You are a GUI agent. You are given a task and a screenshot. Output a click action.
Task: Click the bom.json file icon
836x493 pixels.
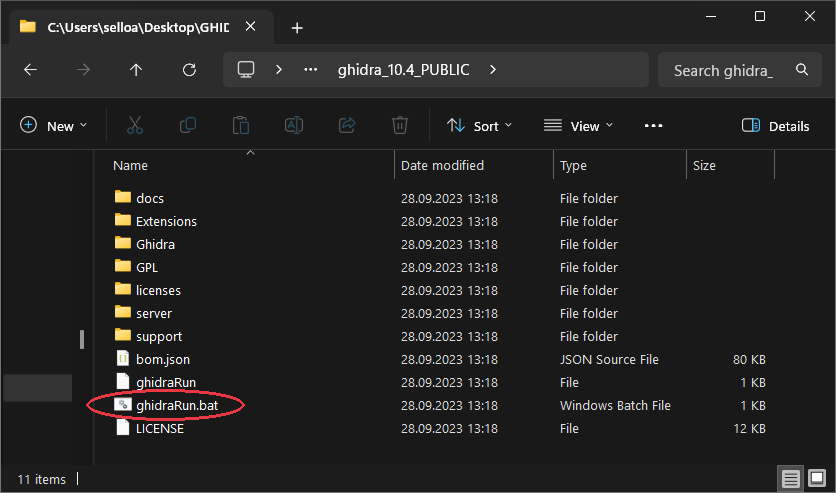[x=123, y=358]
